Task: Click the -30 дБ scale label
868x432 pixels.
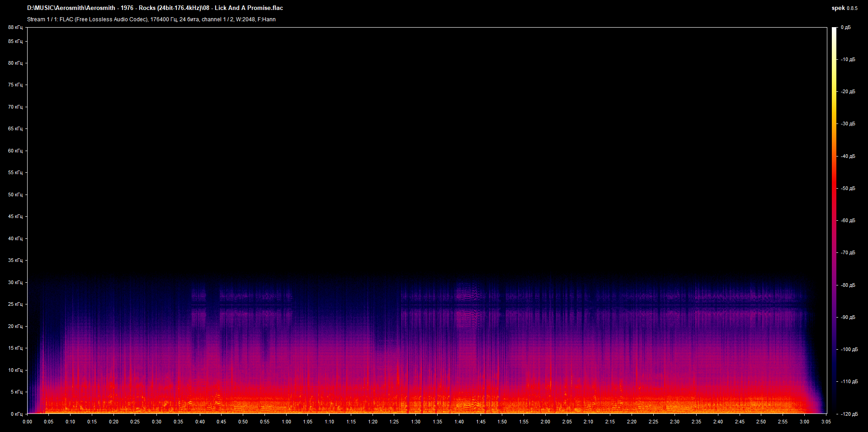Action: [x=848, y=124]
